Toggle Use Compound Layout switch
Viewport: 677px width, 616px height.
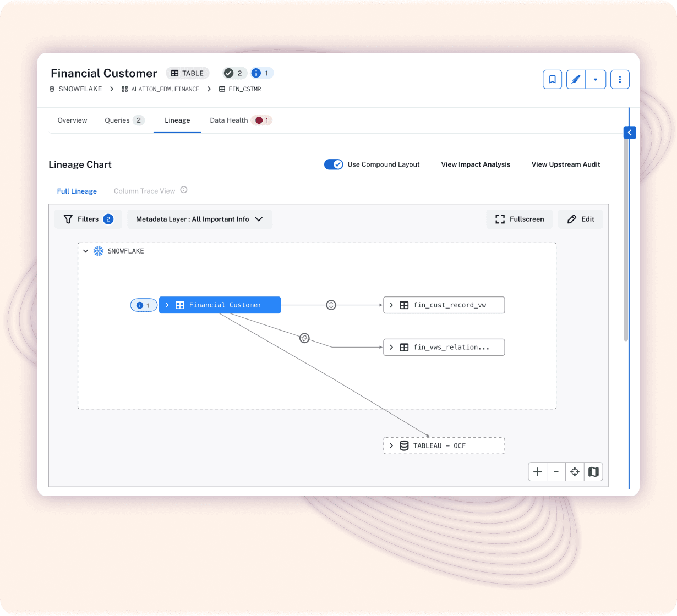pos(334,164)
